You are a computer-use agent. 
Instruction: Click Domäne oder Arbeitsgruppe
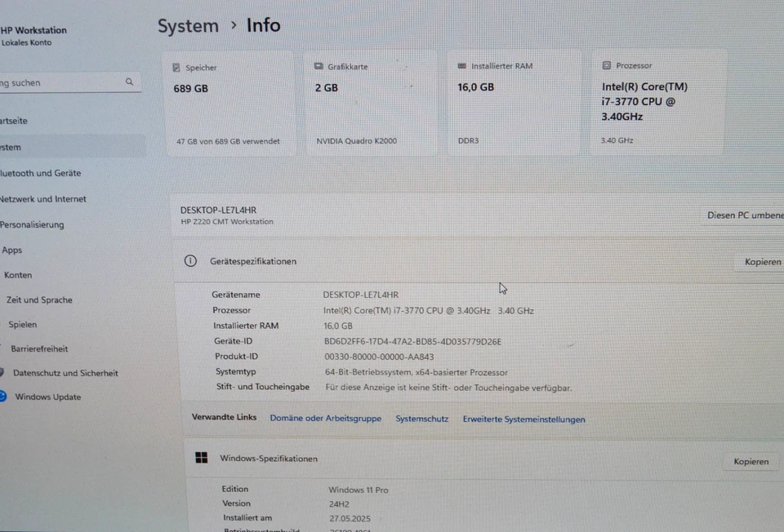pos(325,417)
